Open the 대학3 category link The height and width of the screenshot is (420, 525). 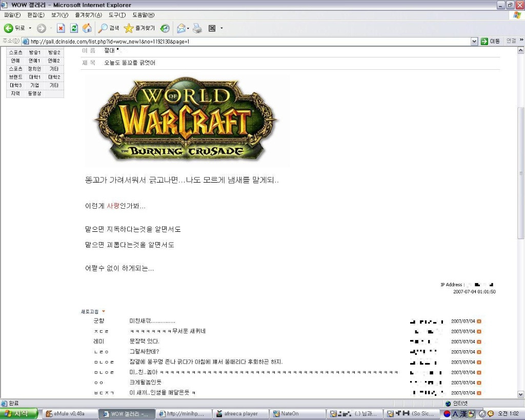coord(16,86)
